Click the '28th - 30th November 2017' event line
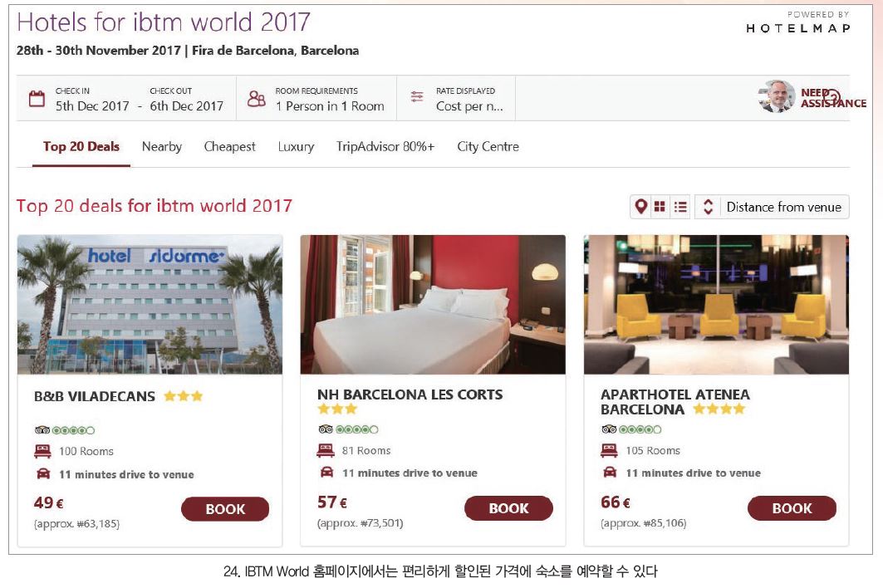883x588 pixels. (x=188, y=51)
